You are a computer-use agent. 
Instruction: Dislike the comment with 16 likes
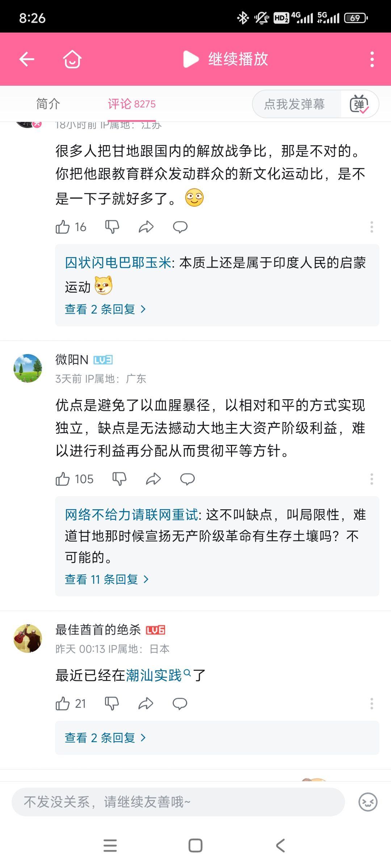pos(112,227)
